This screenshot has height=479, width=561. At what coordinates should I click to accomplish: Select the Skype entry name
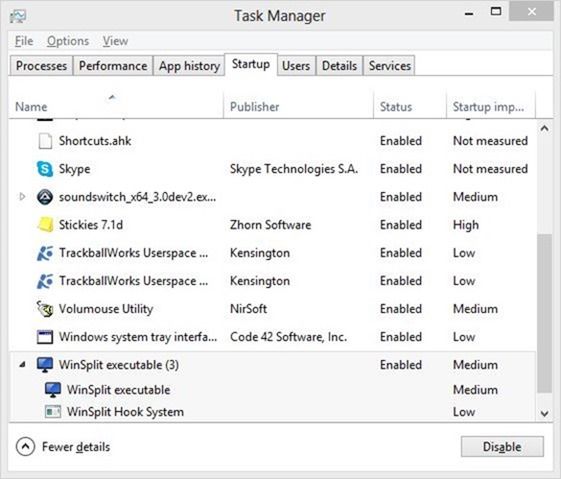click(74, 169)
